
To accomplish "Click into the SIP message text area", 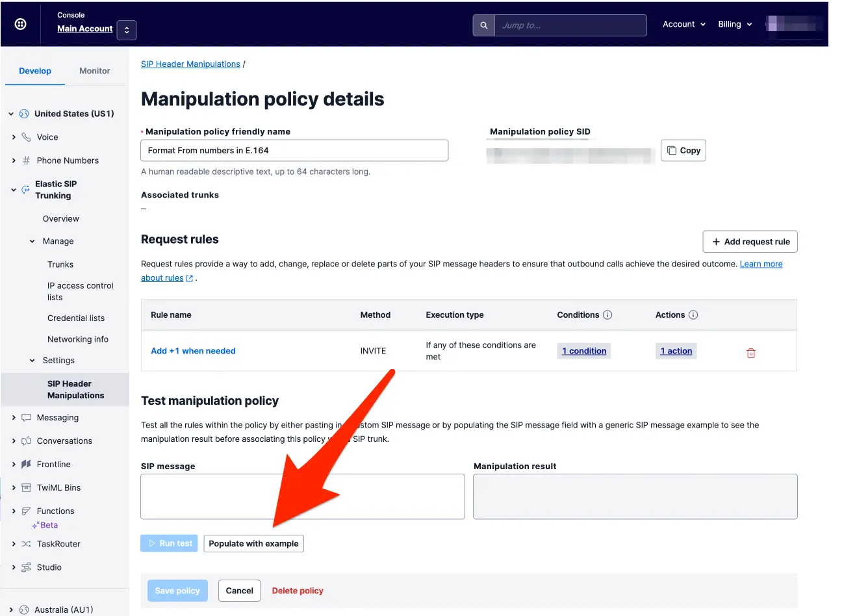I will [x=303, y=496].
